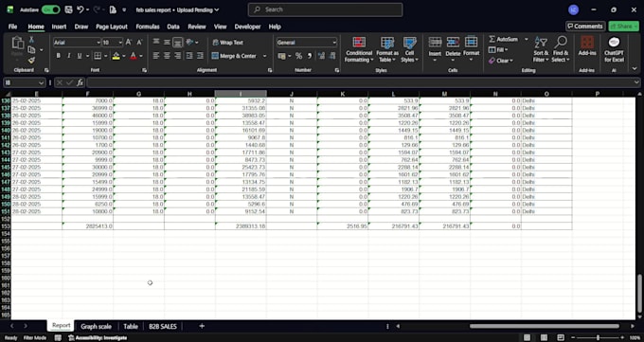Click the Save icon in the title bar
The image size is (644, 342).
68,9
